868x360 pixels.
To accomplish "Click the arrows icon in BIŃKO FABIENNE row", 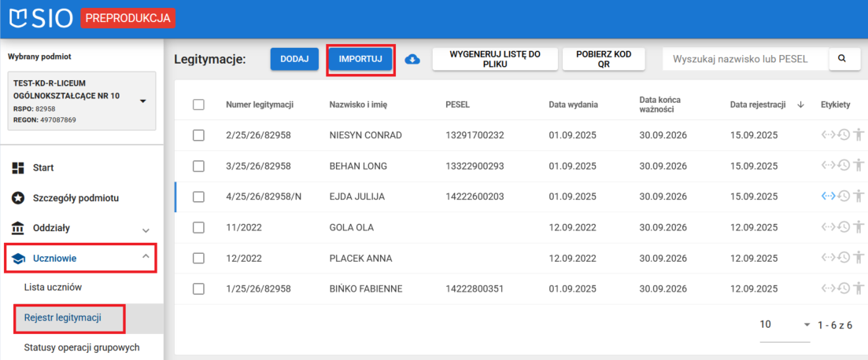I will [x=828, y=288].
